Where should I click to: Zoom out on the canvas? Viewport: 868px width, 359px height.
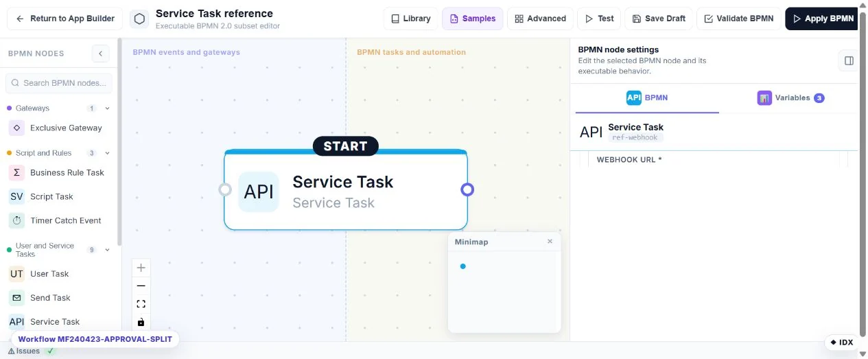coord(141,286)
